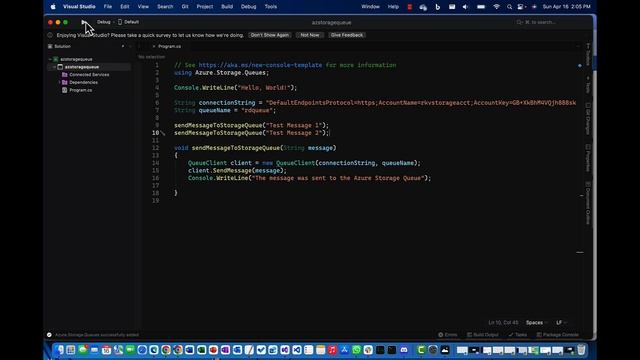This screenshot has height=360, width=640.
Task: Open the Search menu
Action: tap(165, 7)
